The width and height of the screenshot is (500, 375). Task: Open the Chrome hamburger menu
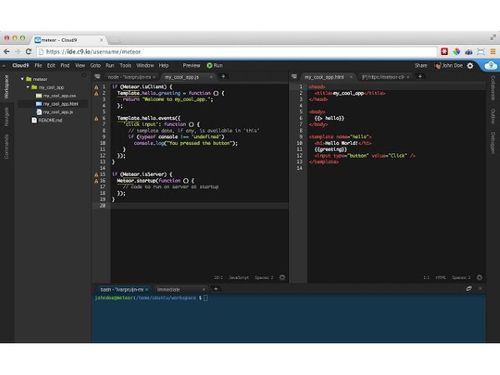(x=493, y=51)
